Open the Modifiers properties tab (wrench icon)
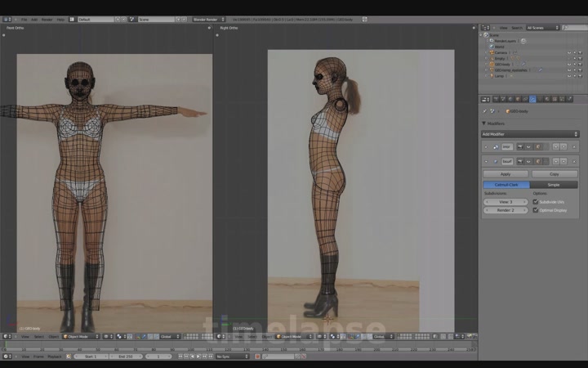 [532, 99]
